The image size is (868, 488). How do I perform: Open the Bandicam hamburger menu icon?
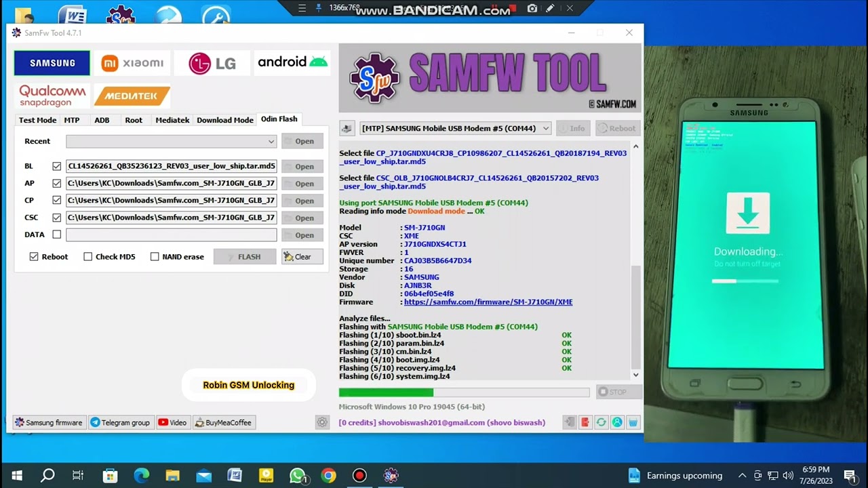[x=302, y=8]
